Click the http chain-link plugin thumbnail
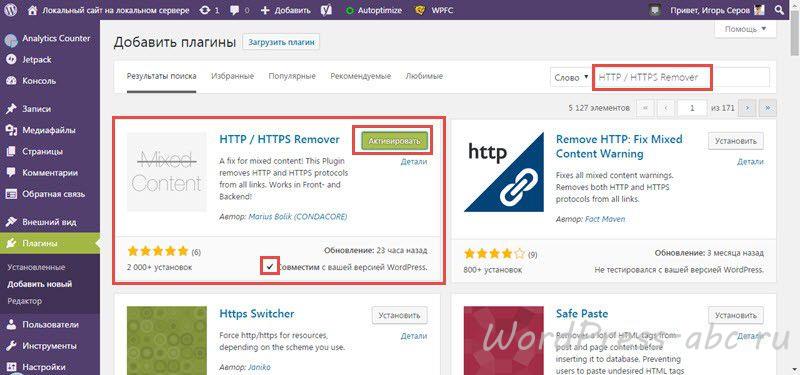Screen dimensions: 800x375 click(504, 172)
